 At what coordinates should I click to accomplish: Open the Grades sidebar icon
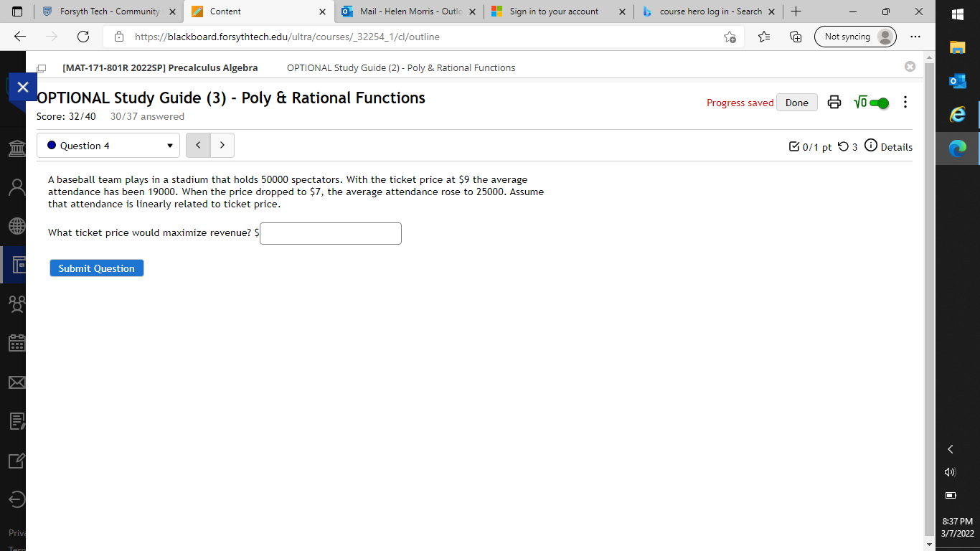[x=16, y=421]
